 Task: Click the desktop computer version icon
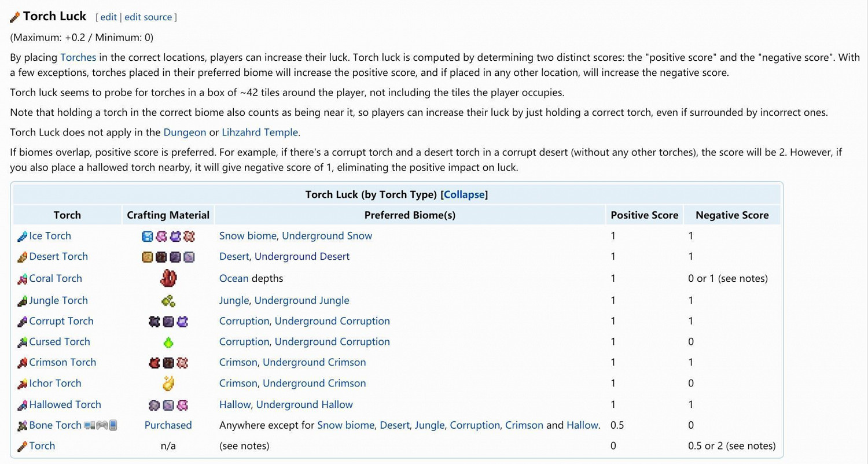[x=90, y=425]
